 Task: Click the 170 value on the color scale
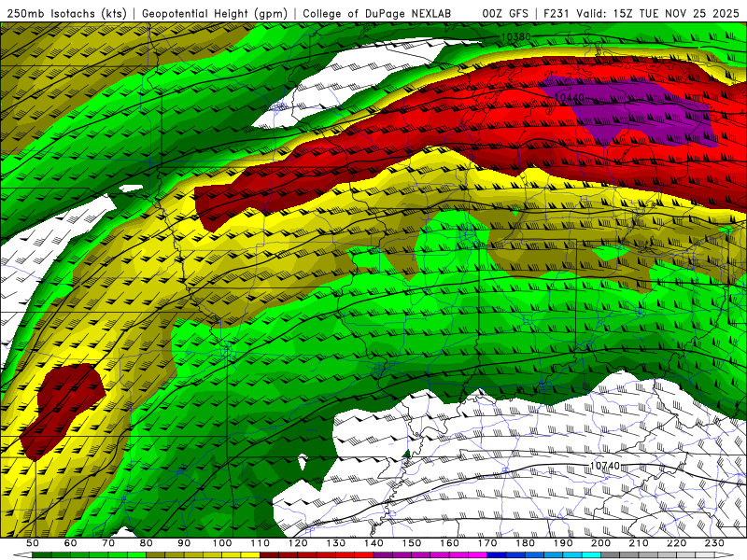(486, 543)
